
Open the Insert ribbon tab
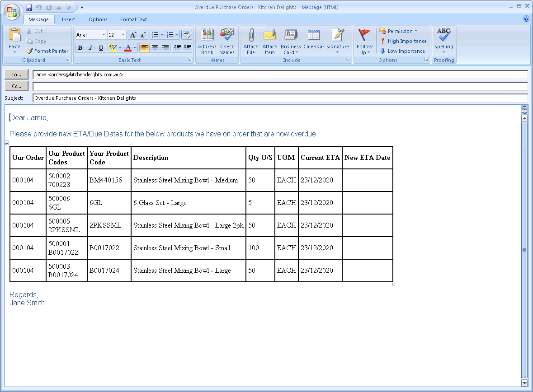[68, 19]
